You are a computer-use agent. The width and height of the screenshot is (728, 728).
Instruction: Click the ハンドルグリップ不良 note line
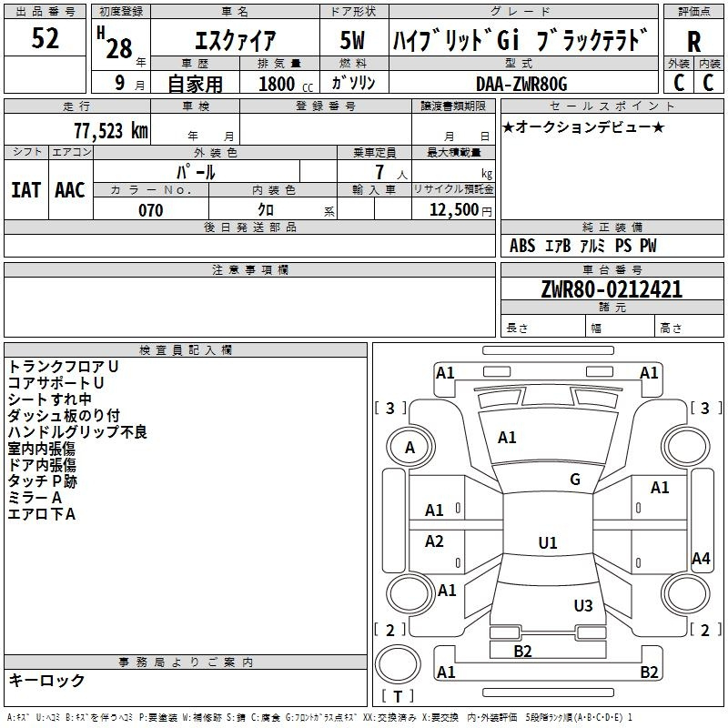tap(77, 432)
